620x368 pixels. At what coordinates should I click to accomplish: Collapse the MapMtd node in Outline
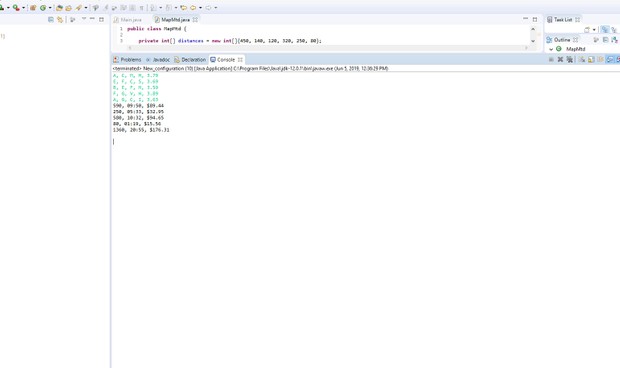coord(551,49)
